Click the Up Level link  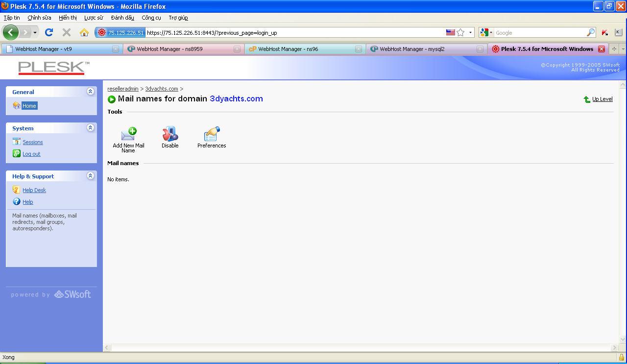click(603, 99)
